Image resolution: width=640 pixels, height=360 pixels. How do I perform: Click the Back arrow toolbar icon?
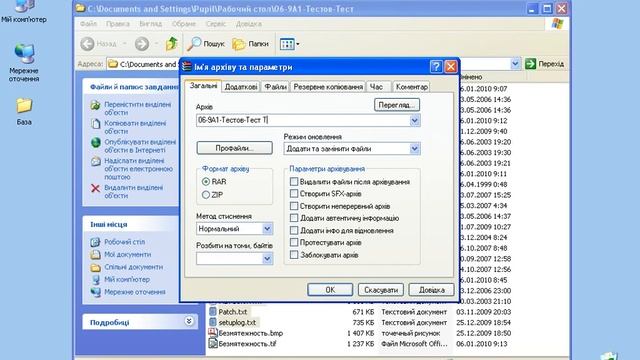tap(87, 44)
